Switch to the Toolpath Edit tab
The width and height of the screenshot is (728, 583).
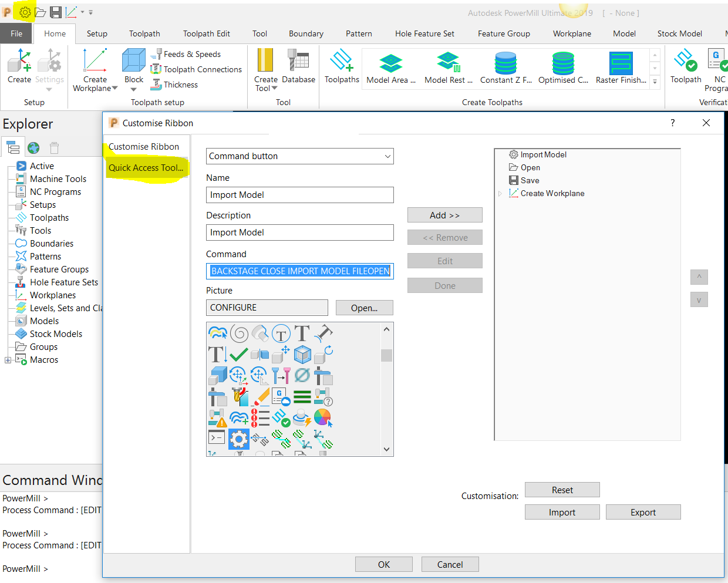[x=207, y=33]
